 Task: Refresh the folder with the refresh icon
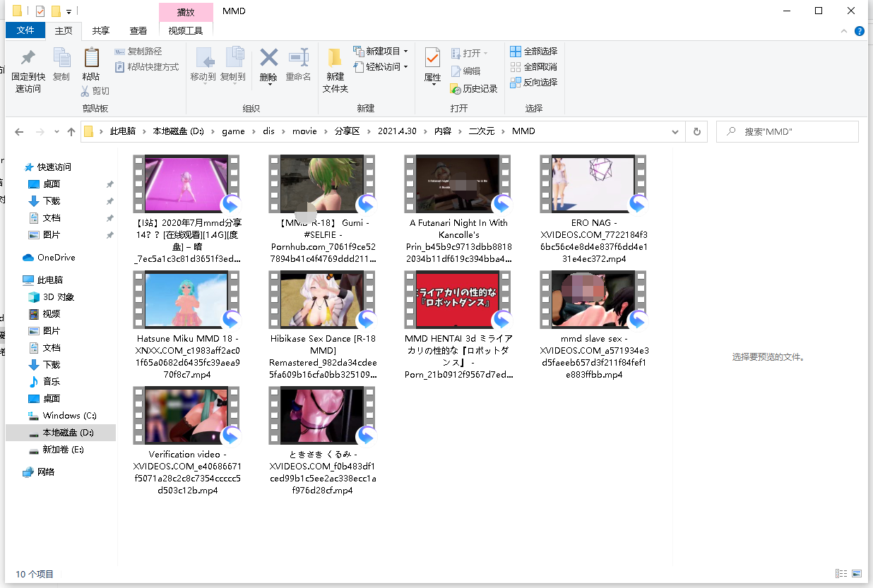click(x=696, y=131)
